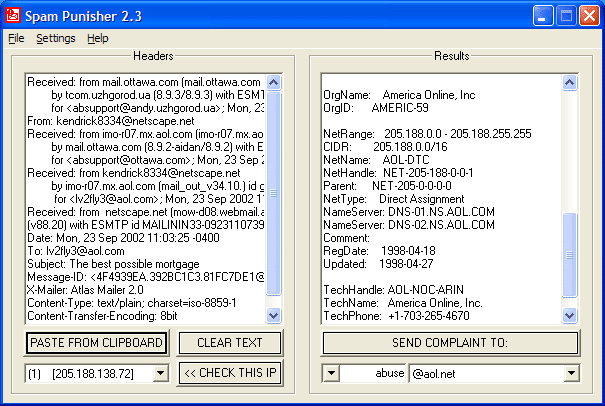The width and height of the screenshot is (605, 406).
Task: Click 'NetHandle: NET-205-188-0-0-1' line
Action: click(x=399, y=173)
